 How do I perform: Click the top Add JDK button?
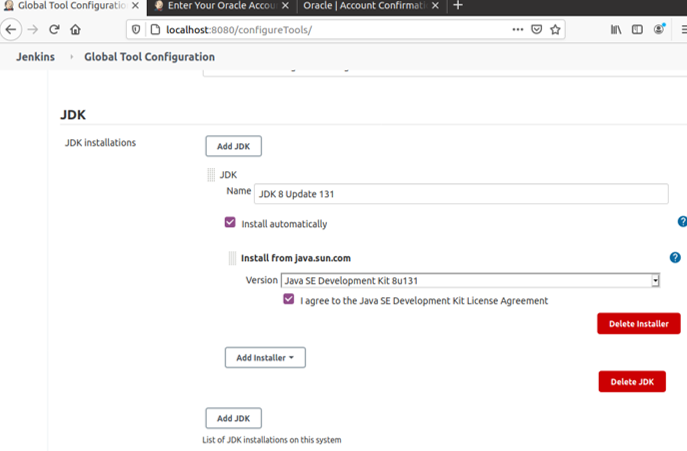click(234, 146)
